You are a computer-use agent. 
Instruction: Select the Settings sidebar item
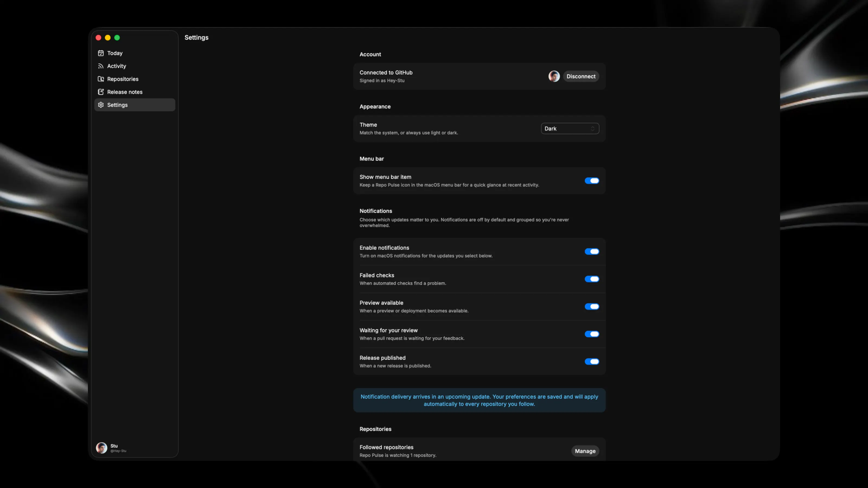coord(135,105)
